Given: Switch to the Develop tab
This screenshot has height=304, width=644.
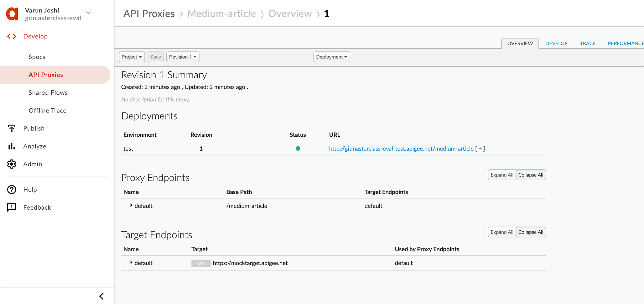Looking at the screenshot, I should (556, 43).
